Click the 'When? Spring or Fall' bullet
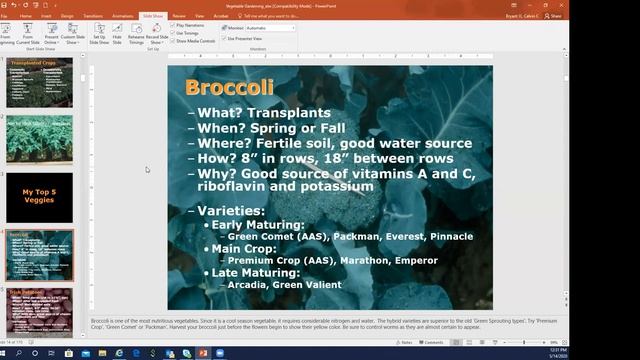Screen dimensions: 640x360 point(271,128)
